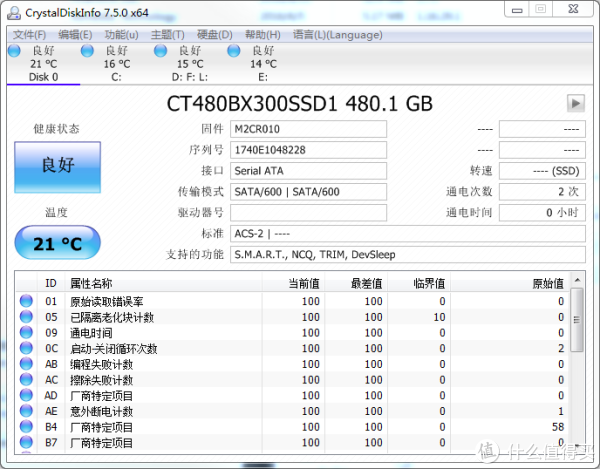The height and width of the screenshot is (469, 600).
Task: Click the 临界值 column header
Action: pos(419,283)
